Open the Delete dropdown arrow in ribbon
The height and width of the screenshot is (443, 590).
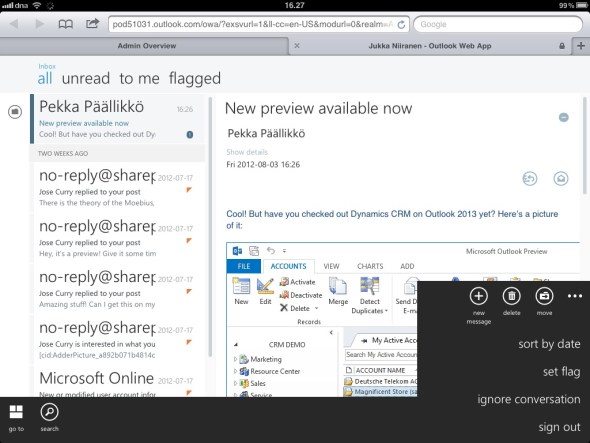tap(316, 308)
